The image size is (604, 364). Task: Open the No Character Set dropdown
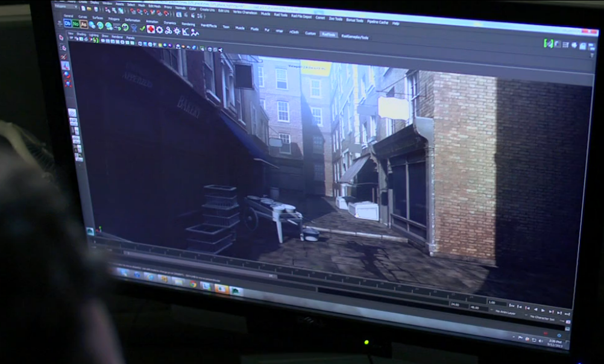(543, 318)
